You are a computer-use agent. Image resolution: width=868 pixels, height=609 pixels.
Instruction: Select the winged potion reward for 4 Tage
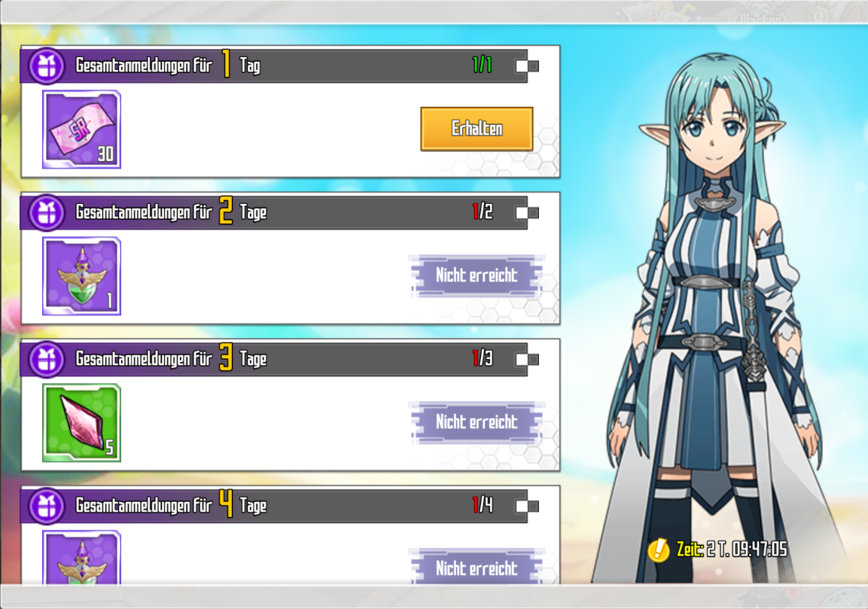pos(81,557)
